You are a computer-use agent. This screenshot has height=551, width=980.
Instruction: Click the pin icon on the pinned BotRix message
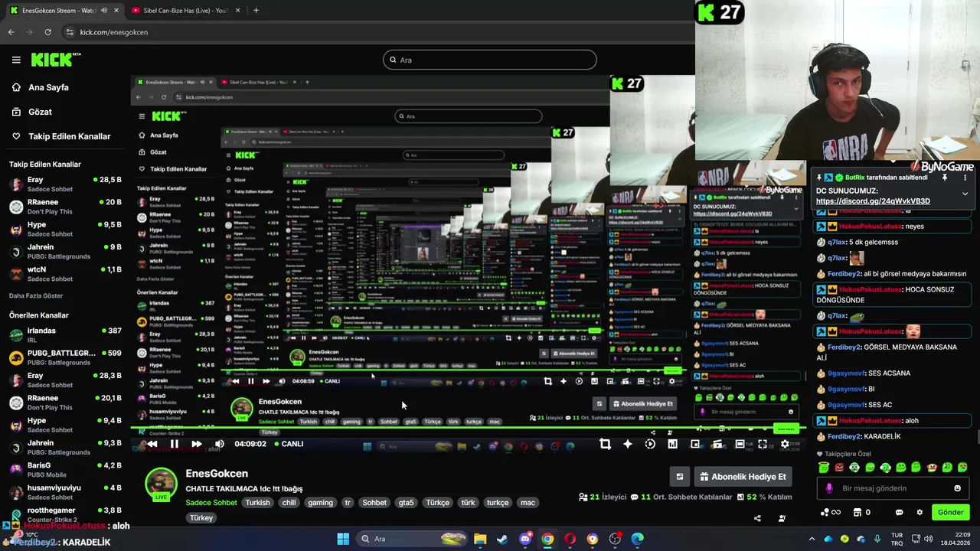pos(944,178)
